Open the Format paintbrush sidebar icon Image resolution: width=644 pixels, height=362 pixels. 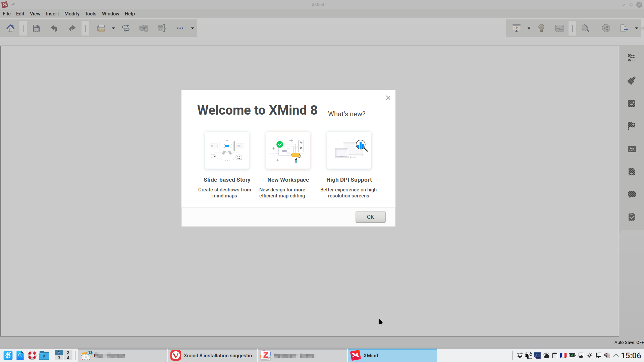[x=631, y=80]
